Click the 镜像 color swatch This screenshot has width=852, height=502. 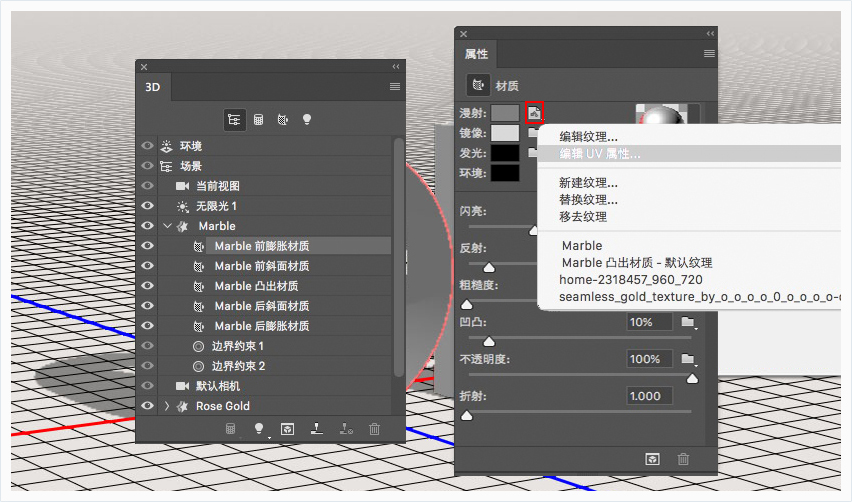pos(505,133)
